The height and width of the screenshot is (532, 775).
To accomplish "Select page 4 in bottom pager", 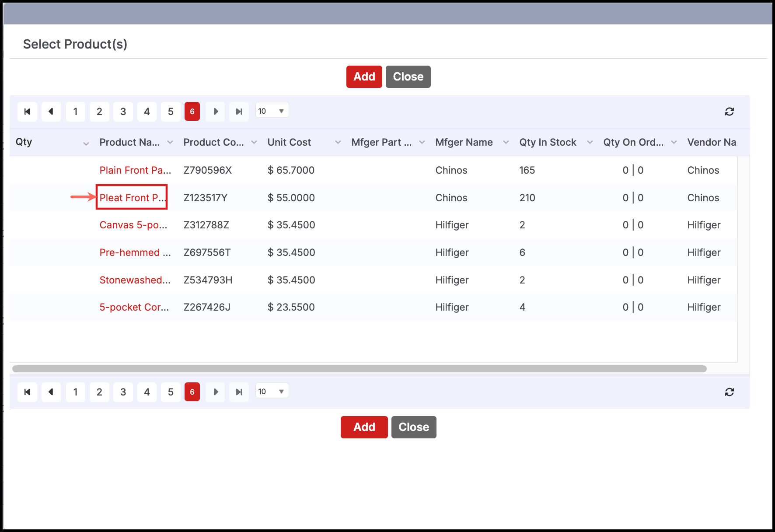I will 147,392.
